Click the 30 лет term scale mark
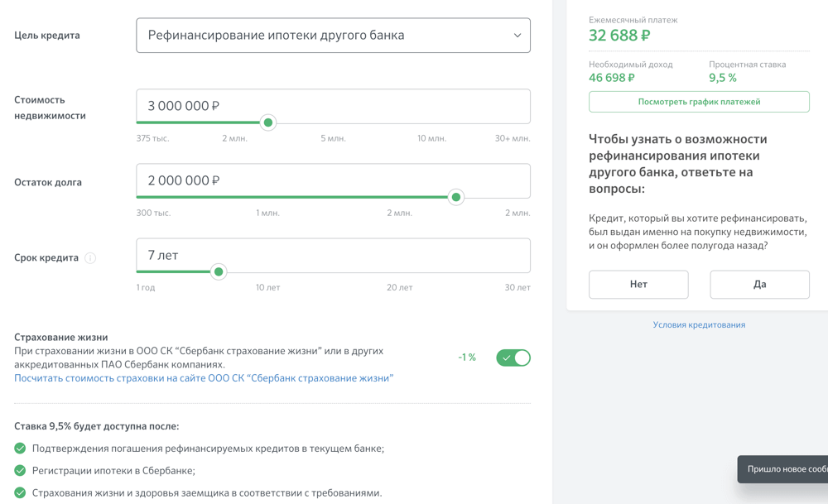 [x=517, y=288]
